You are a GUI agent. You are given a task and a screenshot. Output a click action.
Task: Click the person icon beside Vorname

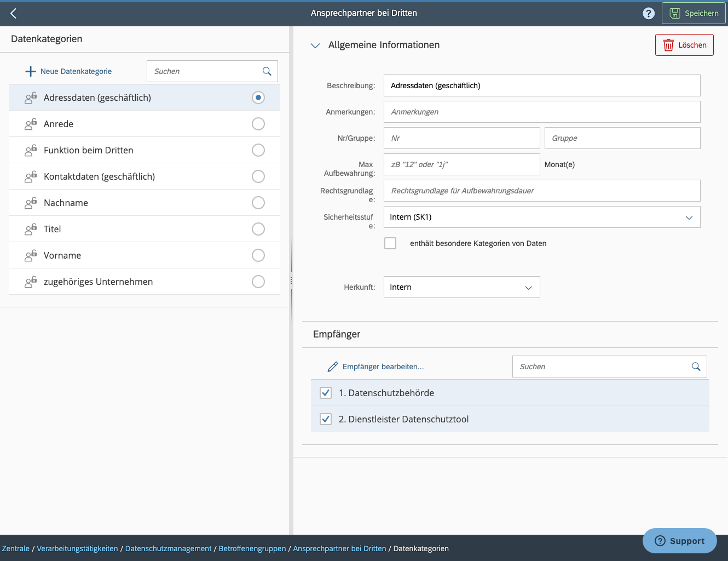(31, 255)
